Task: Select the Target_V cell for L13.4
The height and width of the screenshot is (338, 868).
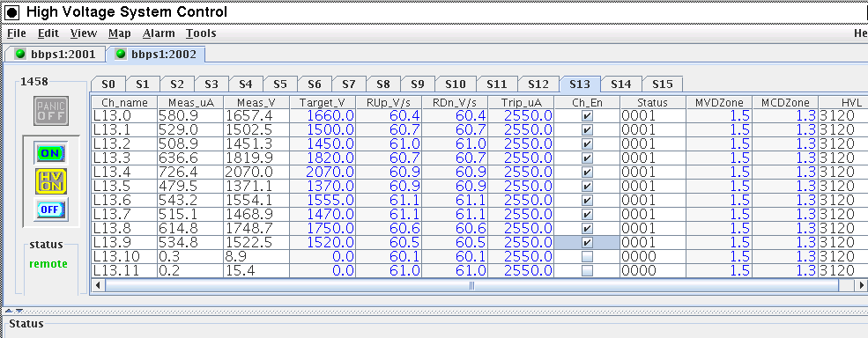Action: pyautogui.click(x=323, y=172)
